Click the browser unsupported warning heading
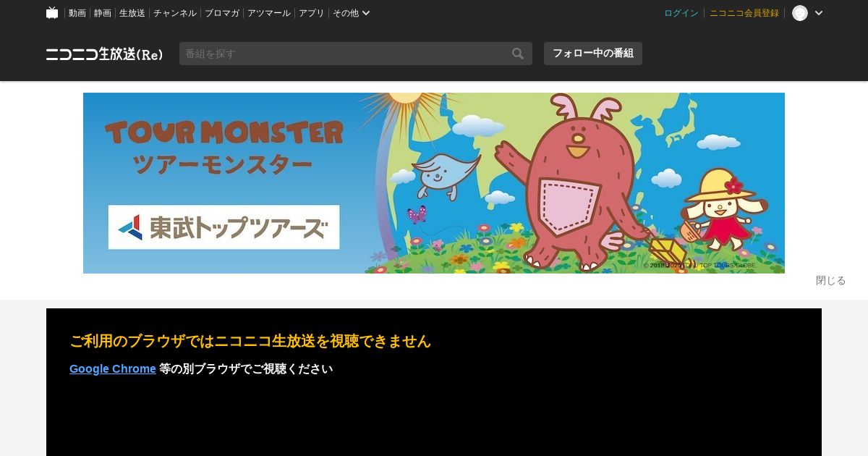The image size is (868, 456). [x=250, y=341]
